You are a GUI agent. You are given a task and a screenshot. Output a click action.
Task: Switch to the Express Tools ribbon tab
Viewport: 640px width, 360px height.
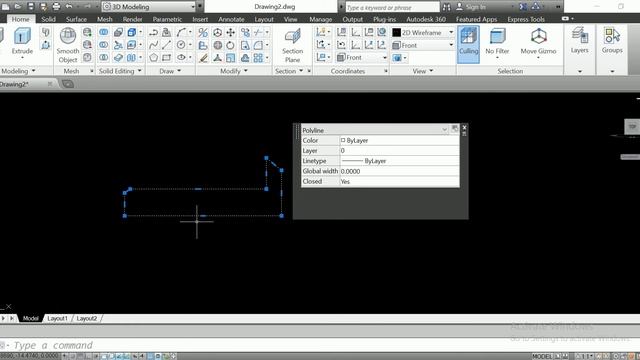point(526,19)
